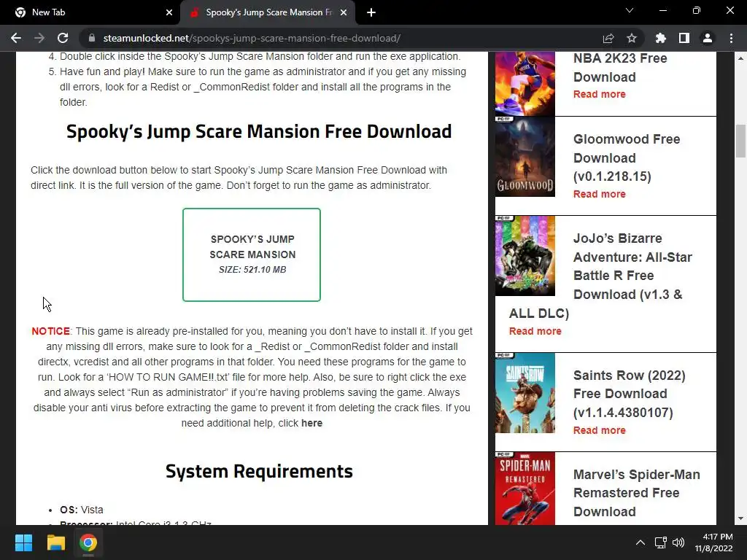Open the NBA 2K23 cover thumbnail
Viewport: 747px width, 560px height.
525,83
